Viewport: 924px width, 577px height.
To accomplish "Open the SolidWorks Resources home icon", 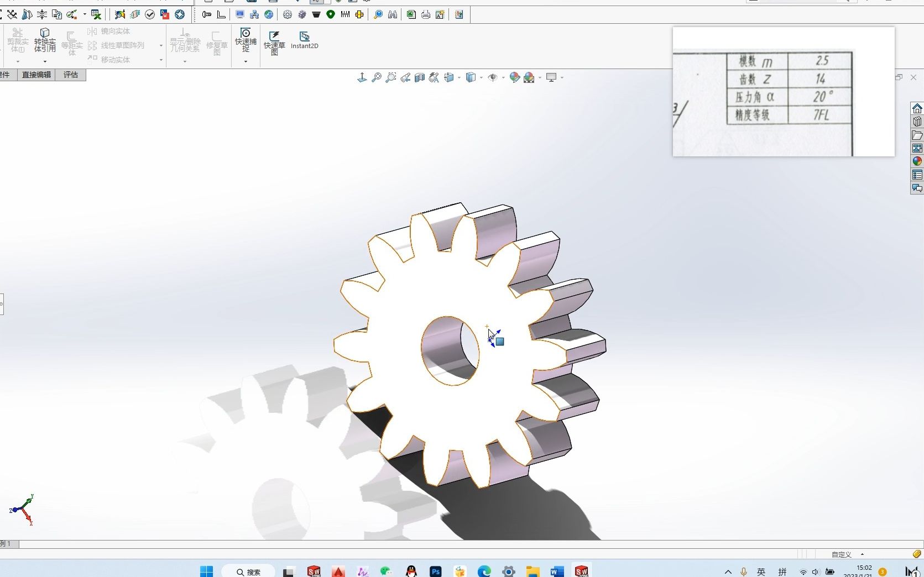I will [x=917, y=108].
